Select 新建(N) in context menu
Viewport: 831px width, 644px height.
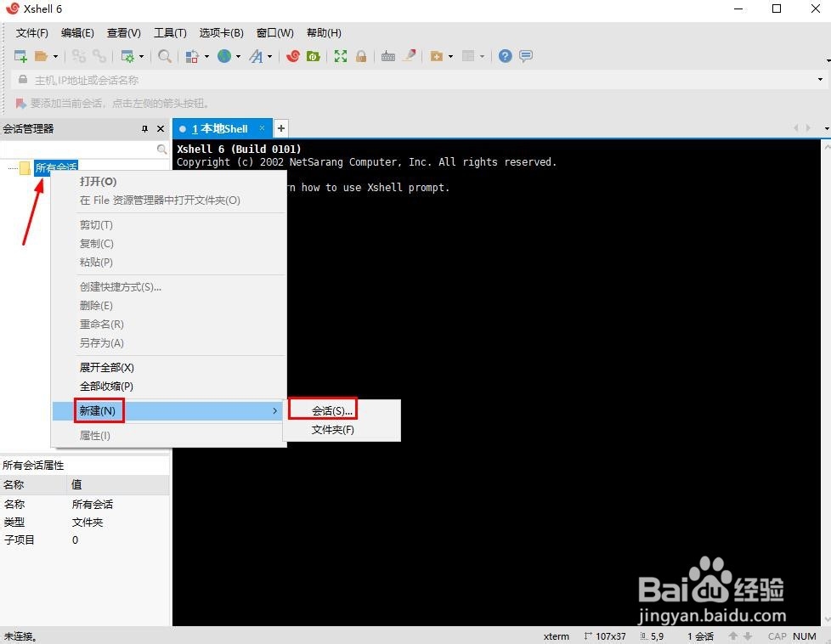pos(167,410)
